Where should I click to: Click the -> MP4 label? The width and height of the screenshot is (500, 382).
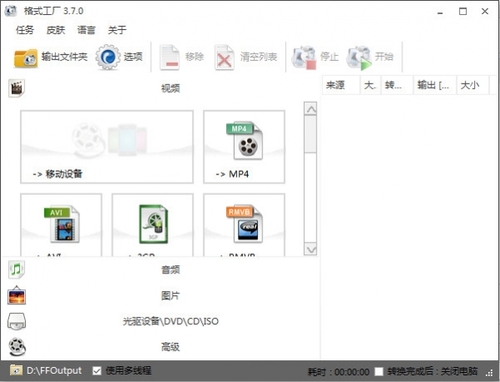232,174
